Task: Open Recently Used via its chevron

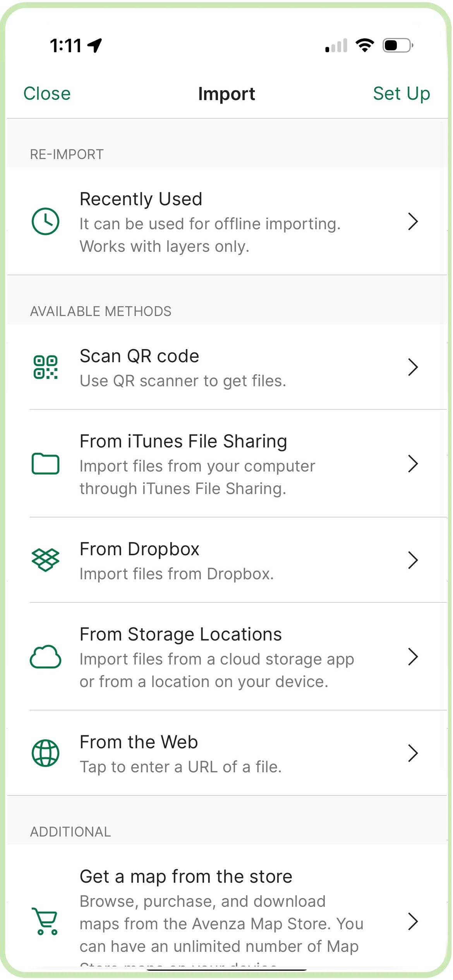Action: 413,221
